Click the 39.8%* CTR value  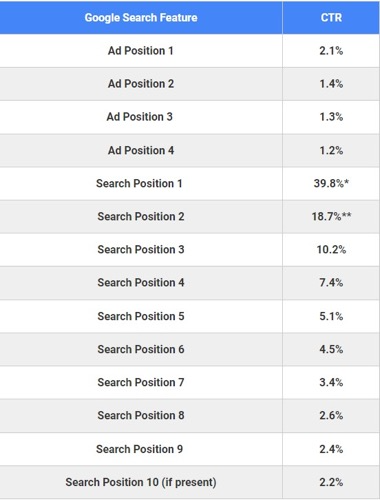pyautogui.click(x=331, y=183)
